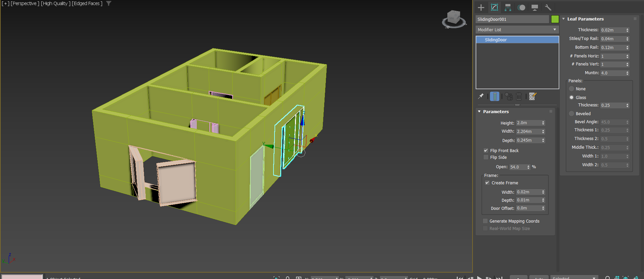Click the Door Offset 0.0m field

(529, 208)
